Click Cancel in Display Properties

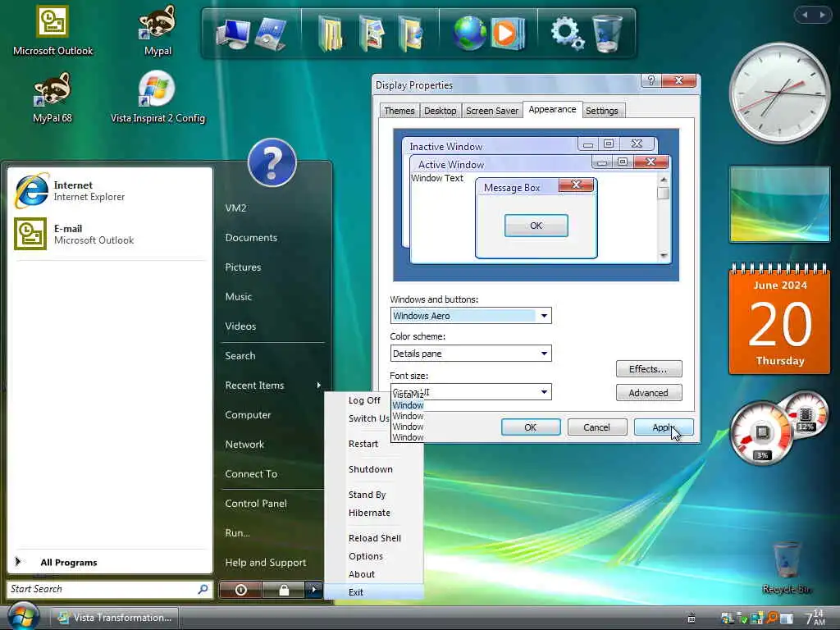[x=597, y=427]
